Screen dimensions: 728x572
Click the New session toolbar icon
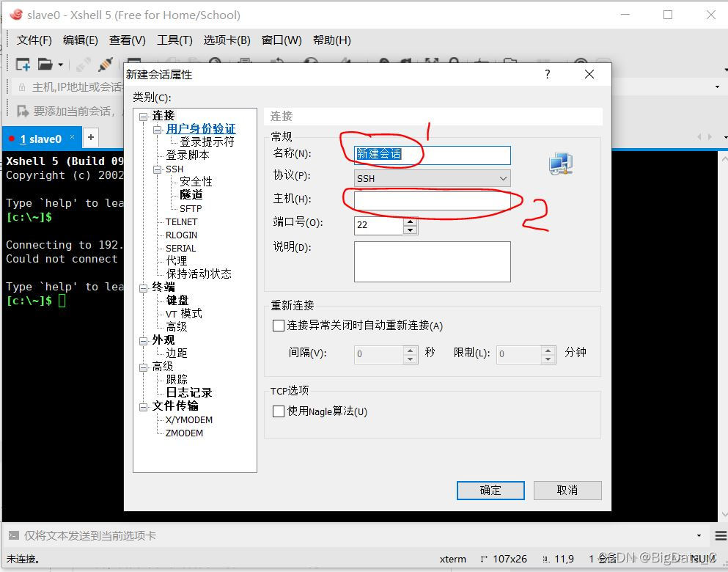coord(23,64)
